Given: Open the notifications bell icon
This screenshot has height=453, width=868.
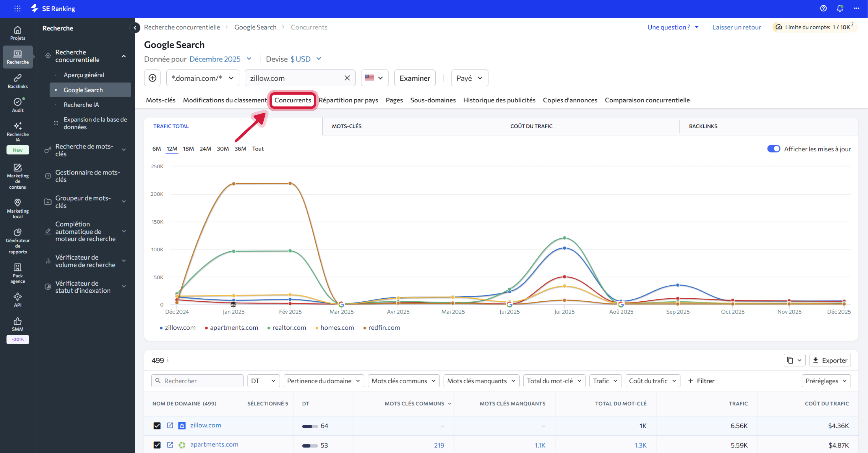Looking at the screenshot, I should [840, 8].
